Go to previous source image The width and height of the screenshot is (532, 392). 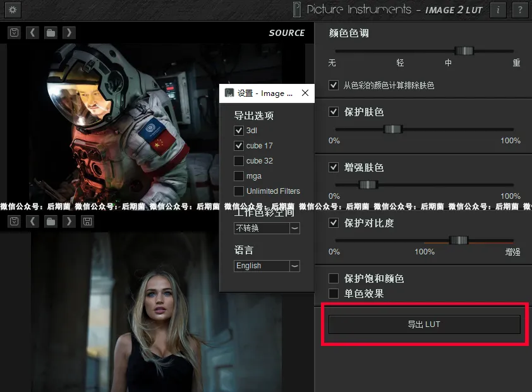click(x=33, y=33)
